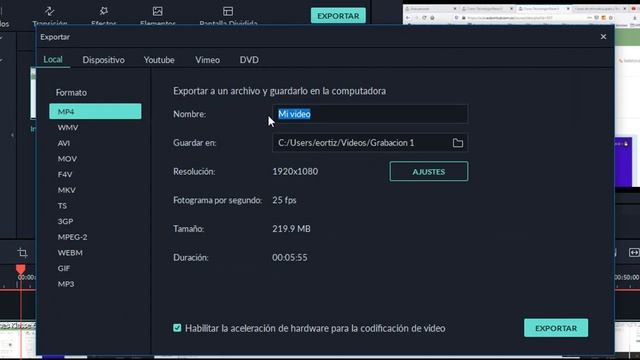Switch to the Vimeo tab
Viewport: 640px width, 360px height.
pos(207,60)
